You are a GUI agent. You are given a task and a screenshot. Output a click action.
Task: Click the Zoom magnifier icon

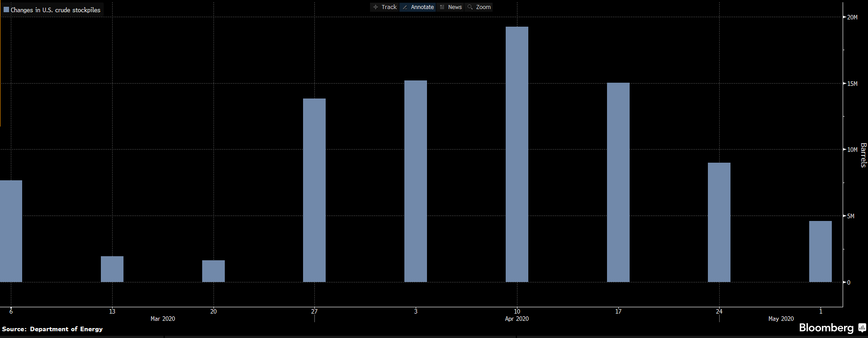click(470, 7)
